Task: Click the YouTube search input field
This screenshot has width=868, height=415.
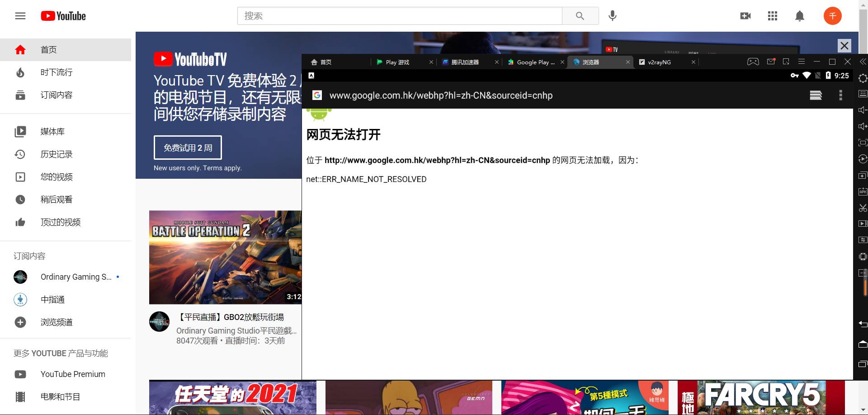Action: pos(399,16)
